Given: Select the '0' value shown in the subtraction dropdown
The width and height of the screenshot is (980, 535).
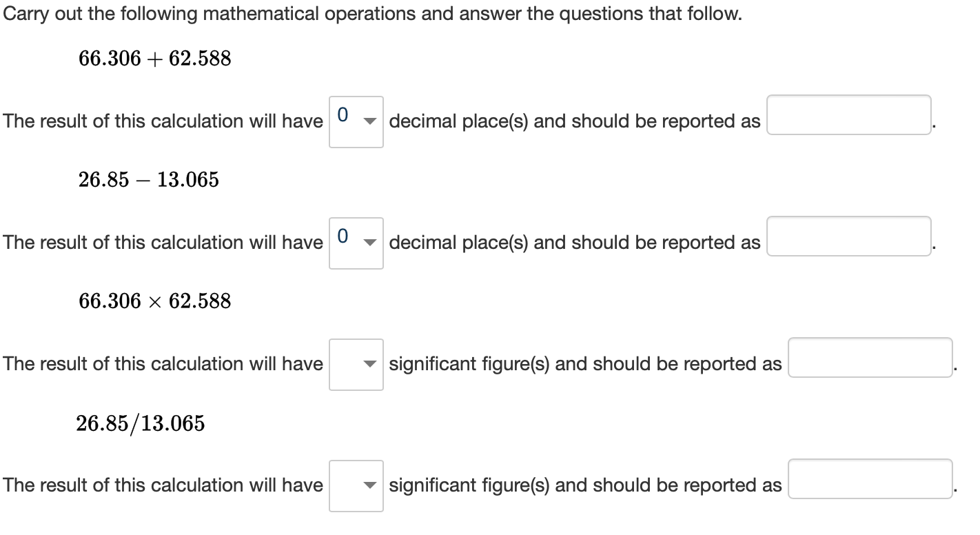Looking at the screenshot, I should (x=343, y=237).
